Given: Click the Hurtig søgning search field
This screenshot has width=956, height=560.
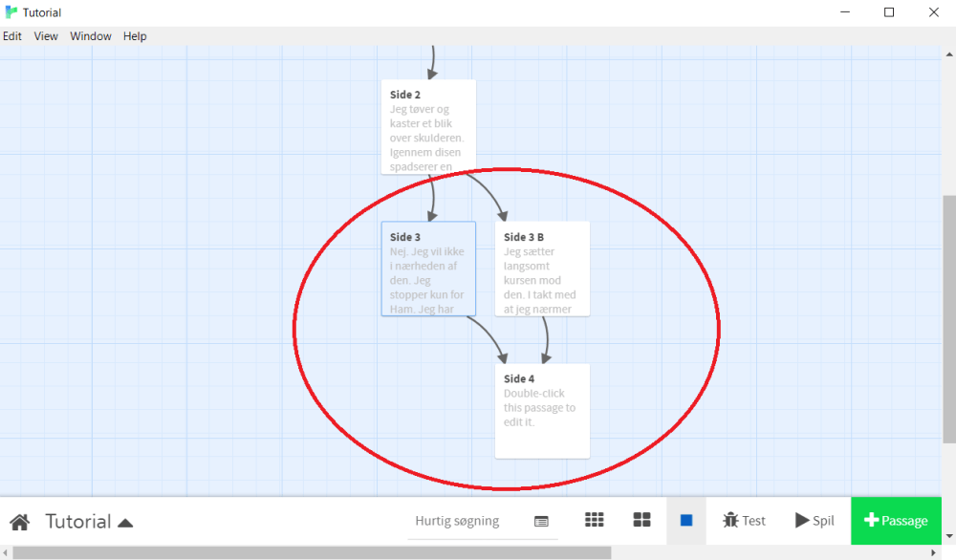Looking at the screenshot, I should 459,521.
